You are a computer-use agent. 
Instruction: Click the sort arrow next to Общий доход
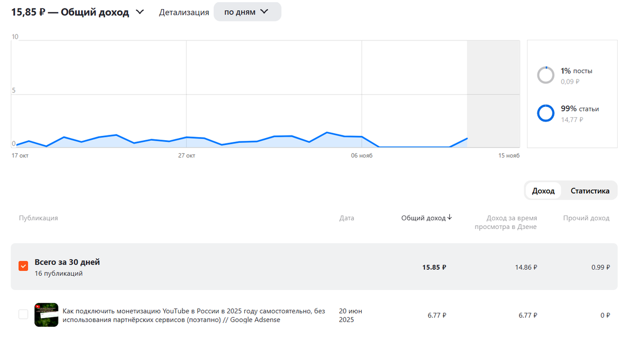[450, 218]
